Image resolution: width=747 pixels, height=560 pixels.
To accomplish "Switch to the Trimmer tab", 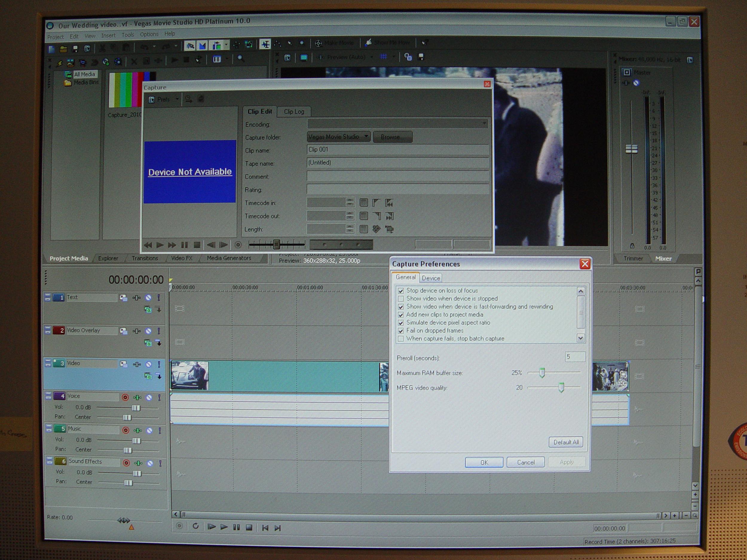I will click(x=633, y=259).
